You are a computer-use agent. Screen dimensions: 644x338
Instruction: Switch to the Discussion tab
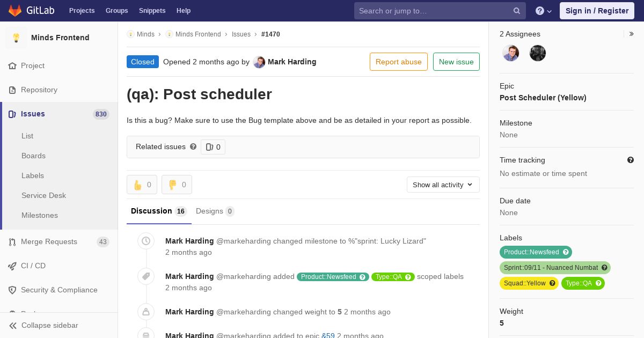pos(159,211)
